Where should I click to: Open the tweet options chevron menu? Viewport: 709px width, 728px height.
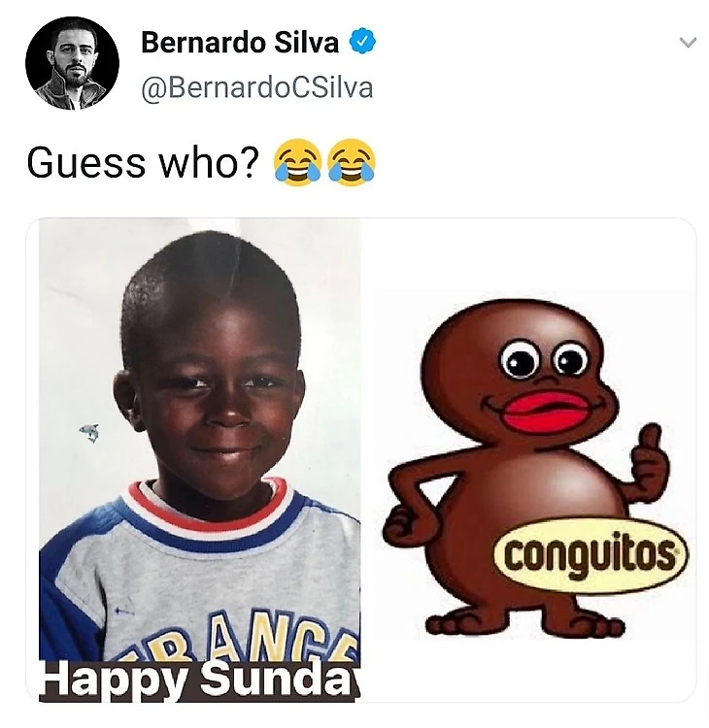[688, 43]
